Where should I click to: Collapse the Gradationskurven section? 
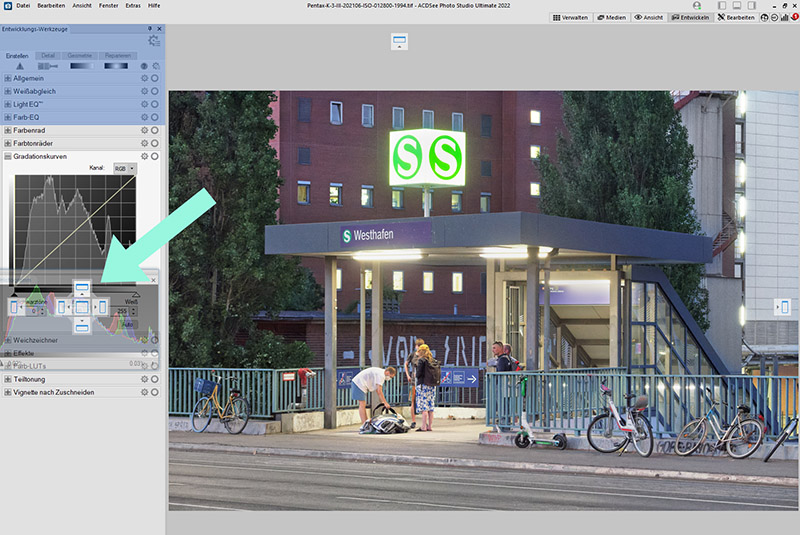pos(8,157)
